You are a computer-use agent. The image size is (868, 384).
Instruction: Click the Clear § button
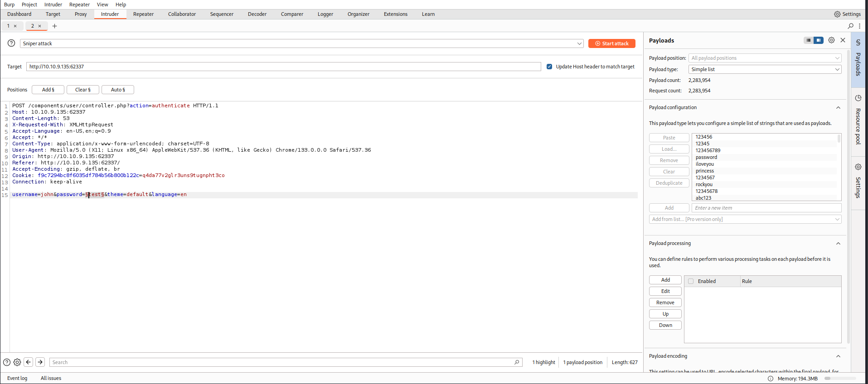(x=83, y=90)
